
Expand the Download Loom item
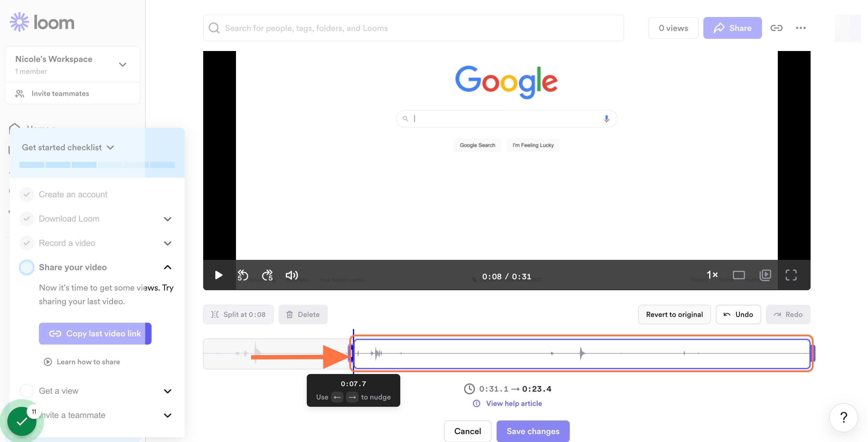pos(167,219)
